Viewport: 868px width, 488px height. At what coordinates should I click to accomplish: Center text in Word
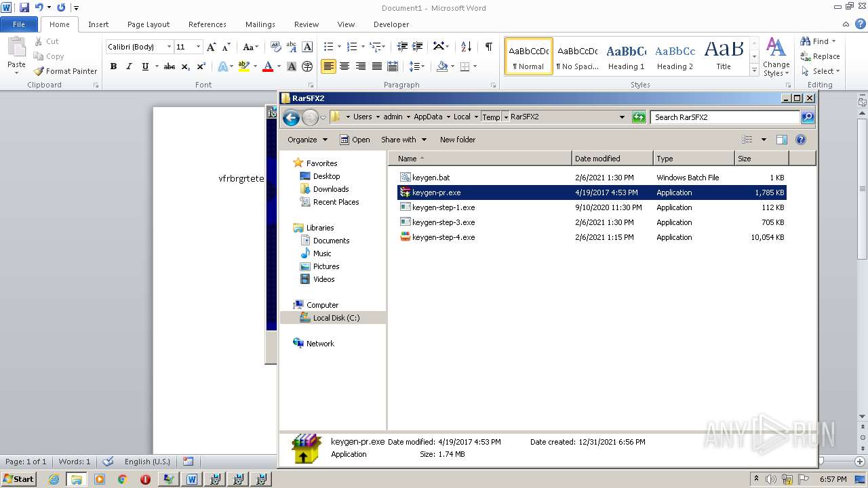344,66
